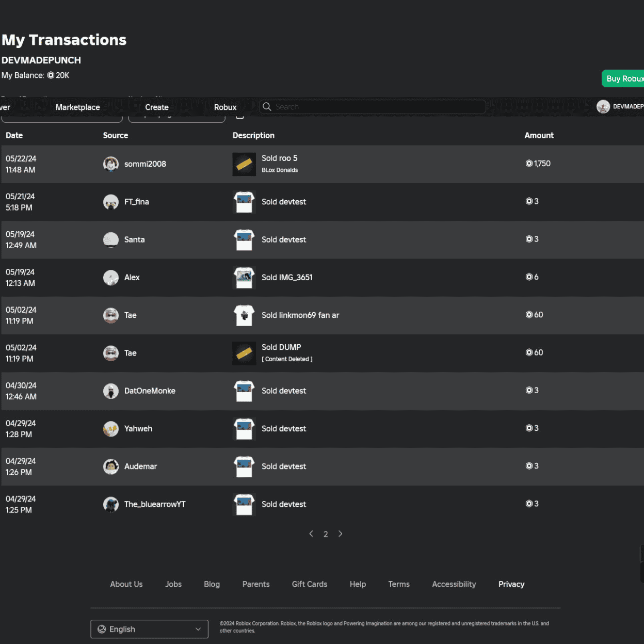
Task: Click the Sold DUMP item icon
Action: click(x=244, y=353)
